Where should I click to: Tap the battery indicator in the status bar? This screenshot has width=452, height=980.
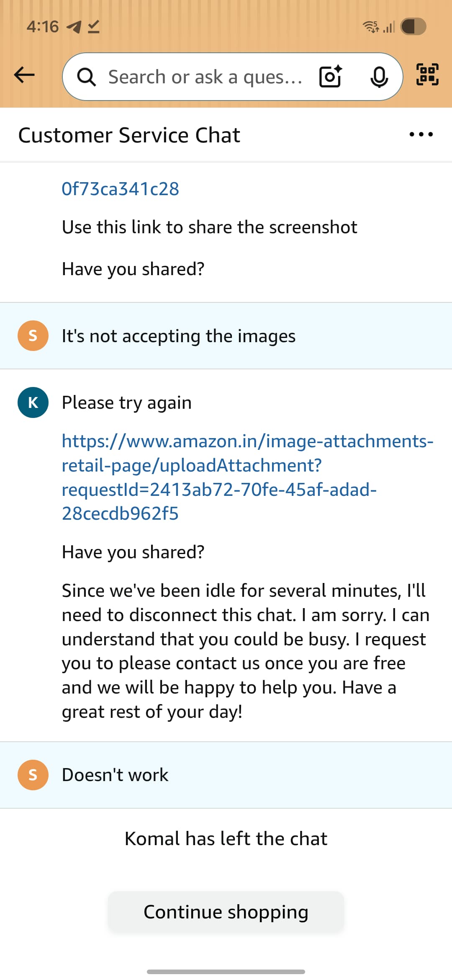click(412, 26)
